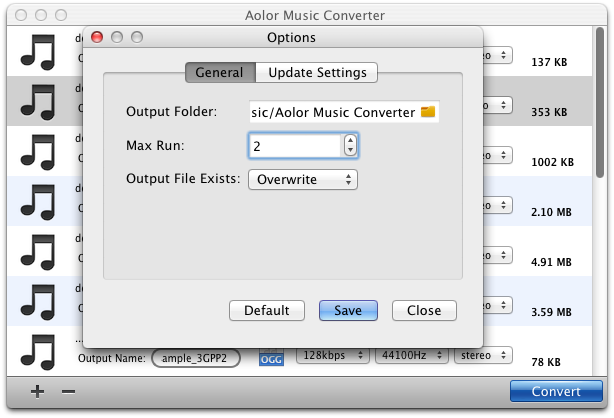Switch to the General tab
Image resolution: width=614 pixels, height=418 pixels.
(x=219, y=72)
